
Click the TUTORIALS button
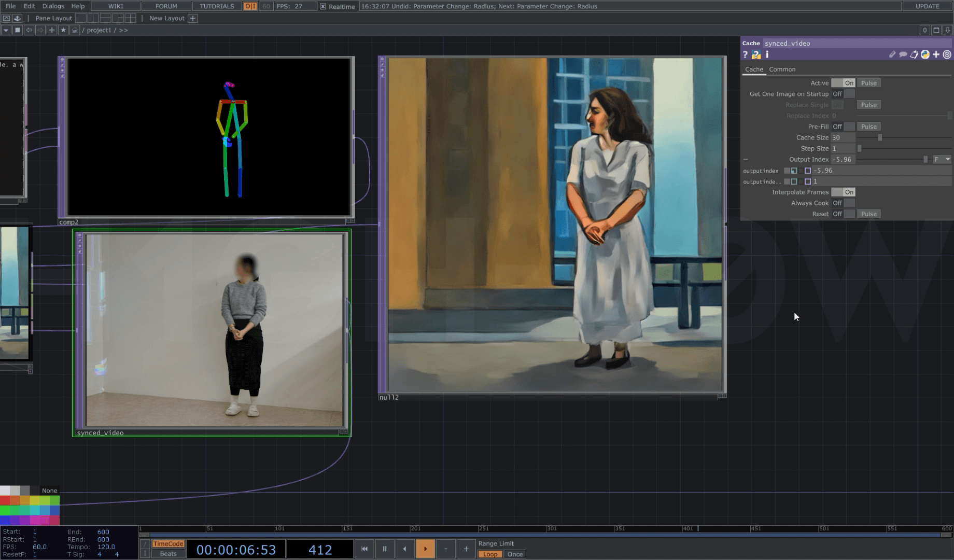217,6
